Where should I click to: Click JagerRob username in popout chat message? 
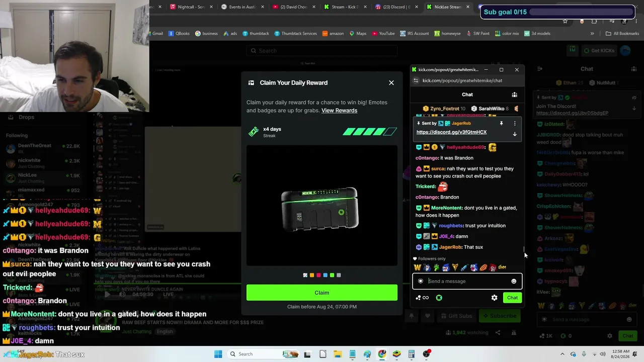[x=455, y=247]
